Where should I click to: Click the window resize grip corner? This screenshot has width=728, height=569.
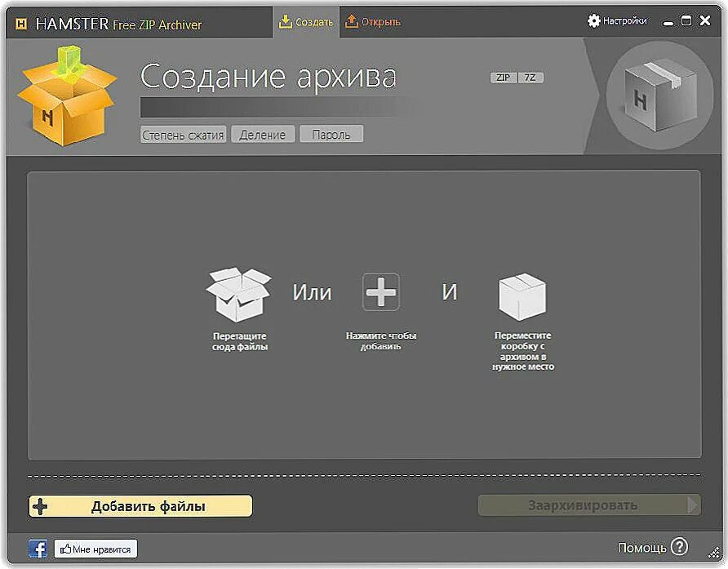[713, 552]
